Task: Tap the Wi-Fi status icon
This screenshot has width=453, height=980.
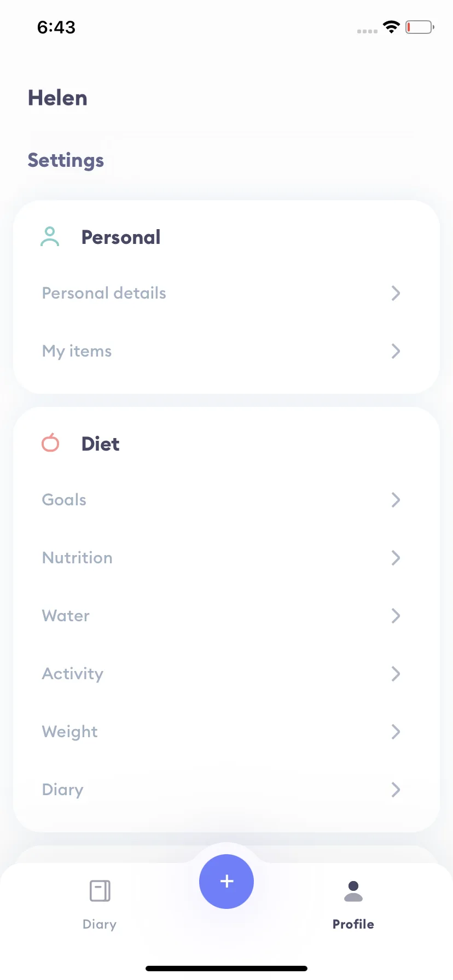Action: coord(391,27)
